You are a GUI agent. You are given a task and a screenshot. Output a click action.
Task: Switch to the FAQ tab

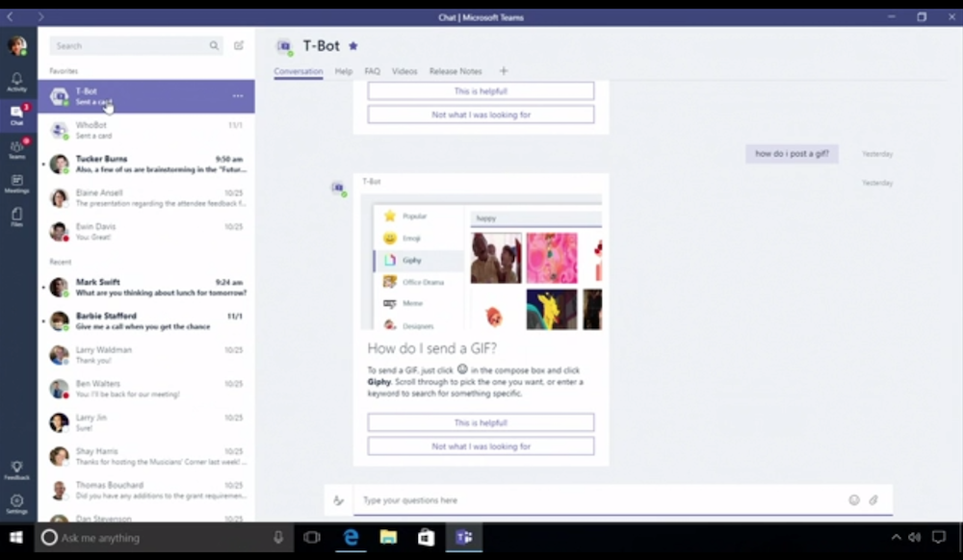[x=372, y=71]
